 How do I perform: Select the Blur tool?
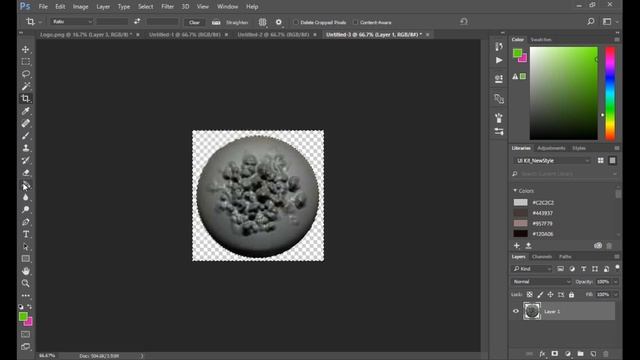pos(26,197)
